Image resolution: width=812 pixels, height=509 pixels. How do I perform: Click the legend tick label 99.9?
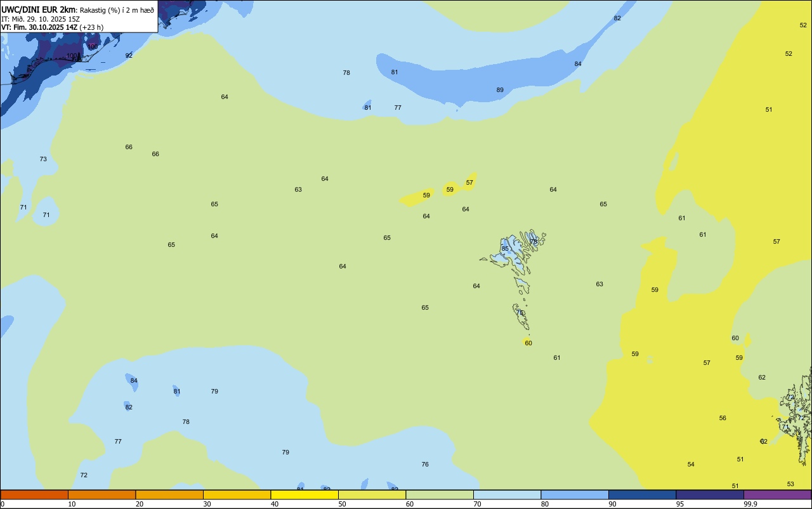point(750,504)
